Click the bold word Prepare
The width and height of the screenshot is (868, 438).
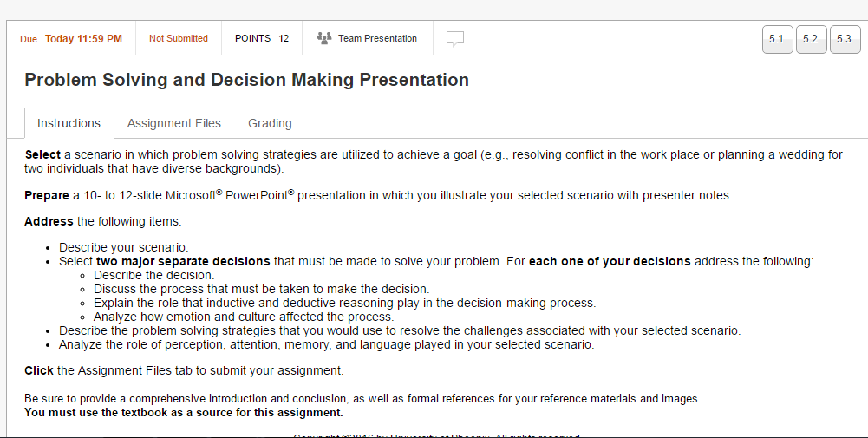(46, 195)
